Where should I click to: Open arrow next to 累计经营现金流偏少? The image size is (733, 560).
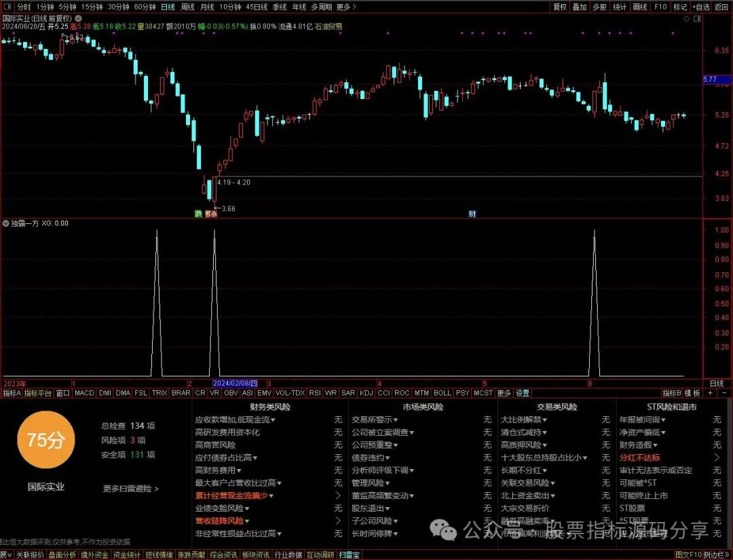click(338, 496)
